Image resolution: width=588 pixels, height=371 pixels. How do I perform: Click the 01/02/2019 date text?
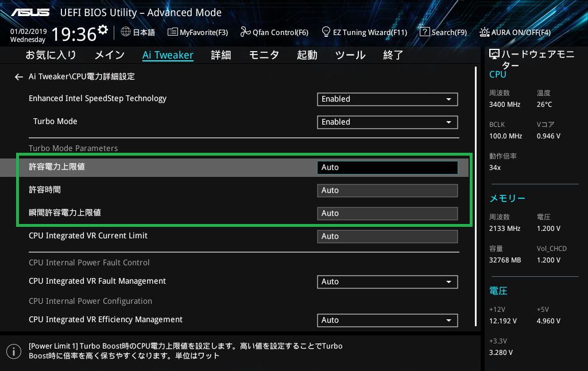coord(29,32)
